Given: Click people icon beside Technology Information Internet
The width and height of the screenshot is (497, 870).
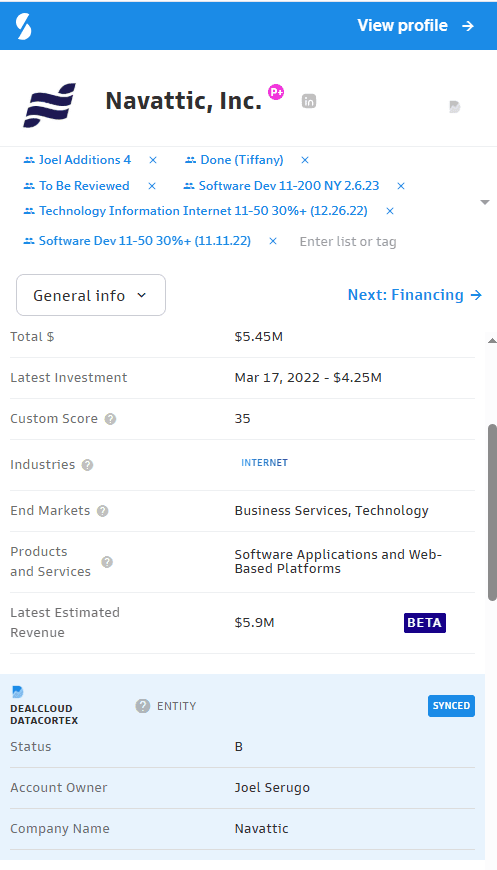Looking at the screenshot, I should [x=29, y=211].
